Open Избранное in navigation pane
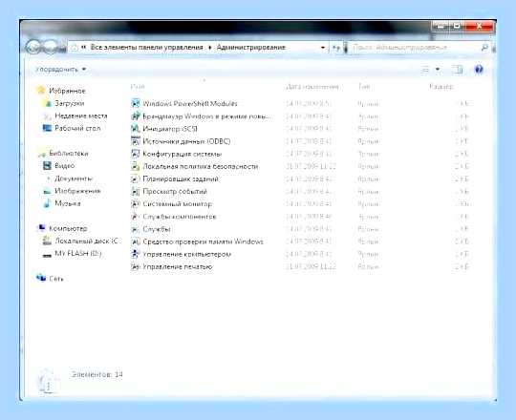The width and height of the screenshot is (516, 420). click(67, 91)
